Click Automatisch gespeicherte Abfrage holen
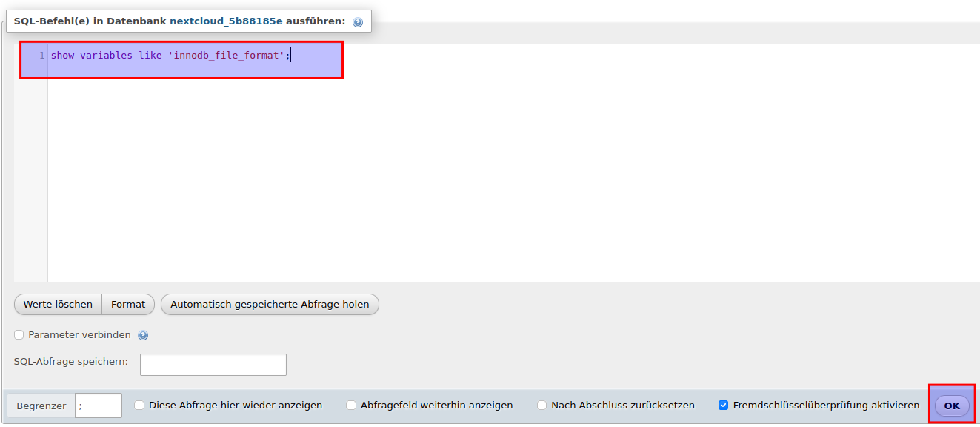The width and height of the screenshot is (980, 427). point(270,304)
